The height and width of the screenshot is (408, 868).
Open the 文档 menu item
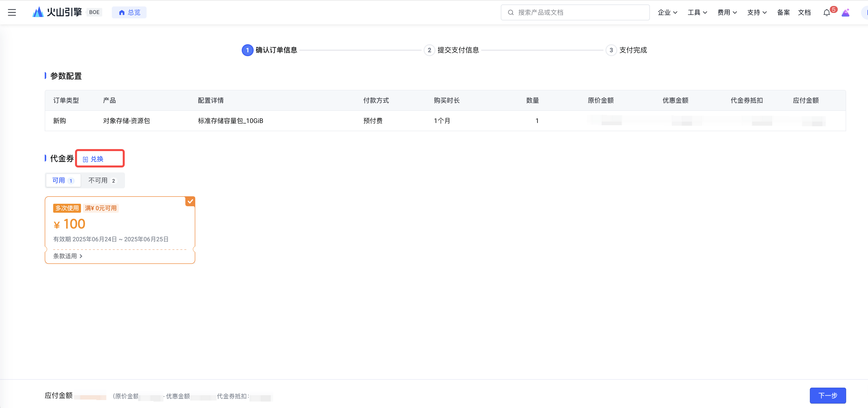point(804,12)
